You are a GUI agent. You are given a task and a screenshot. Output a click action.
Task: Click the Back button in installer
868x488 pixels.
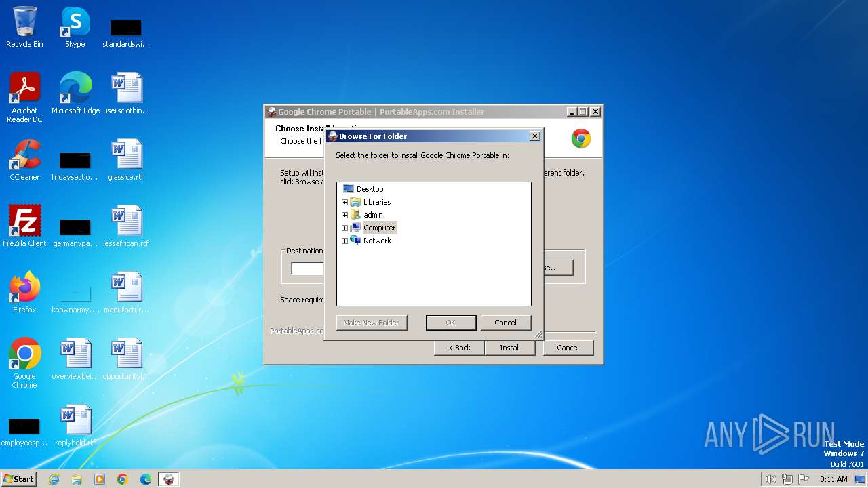pyautogui.click(x=459, y=348)
